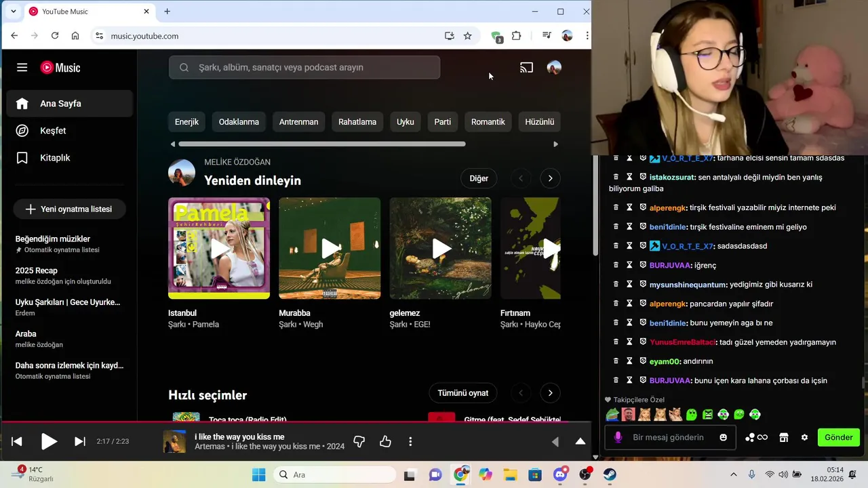
Task: Create a new playlist with Yeni oynatma listesi
Action: coord(68,209)
